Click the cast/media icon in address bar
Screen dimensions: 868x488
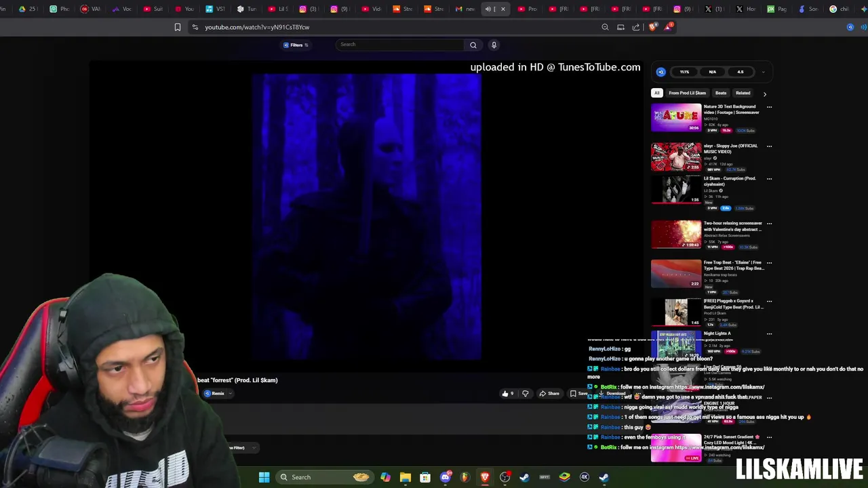pos(620,27)
